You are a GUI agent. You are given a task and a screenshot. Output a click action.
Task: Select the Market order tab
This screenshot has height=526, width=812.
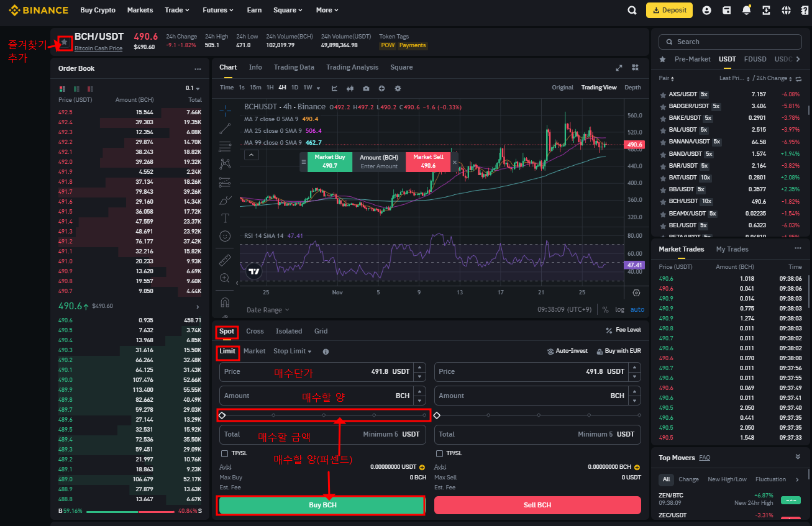(x=255, y=351)
